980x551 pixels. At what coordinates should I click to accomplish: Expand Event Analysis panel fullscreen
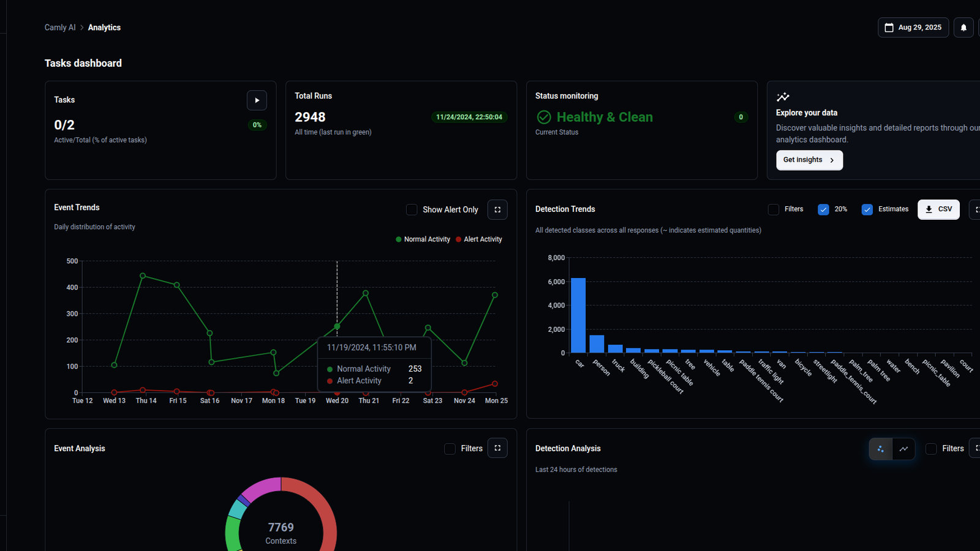pyautogui.click(x=497, y=448)
